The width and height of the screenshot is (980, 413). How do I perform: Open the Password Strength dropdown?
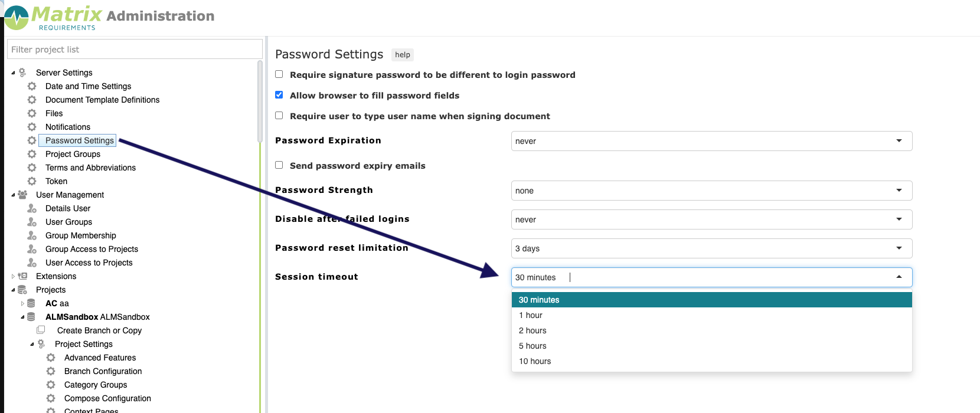(711, 191)
